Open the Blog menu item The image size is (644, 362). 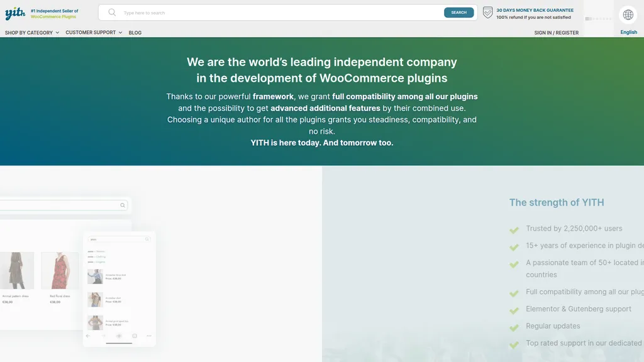pos(135,33)
